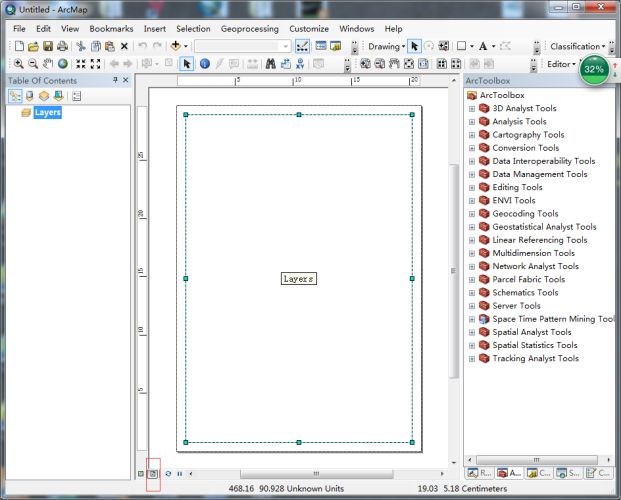The image size is (621, 500).
Task: Pin the Table Of Contents panel
Action: coord(115,80)
